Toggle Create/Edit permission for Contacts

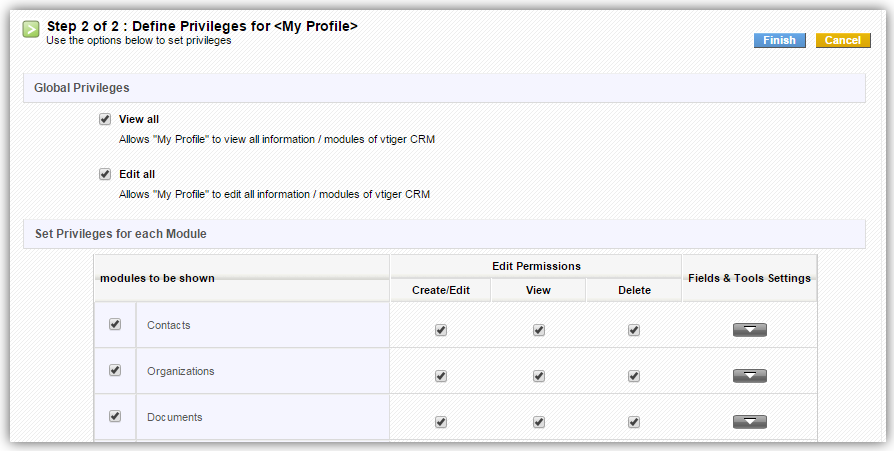coord(441,330)
